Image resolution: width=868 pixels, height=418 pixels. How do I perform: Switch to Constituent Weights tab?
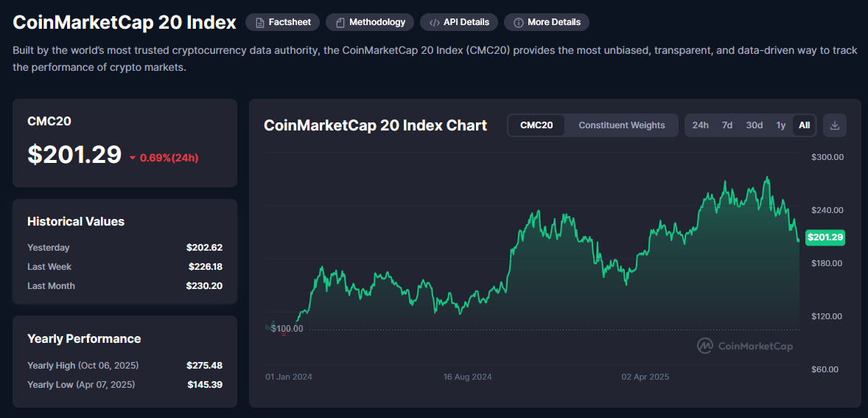(622, 125)
